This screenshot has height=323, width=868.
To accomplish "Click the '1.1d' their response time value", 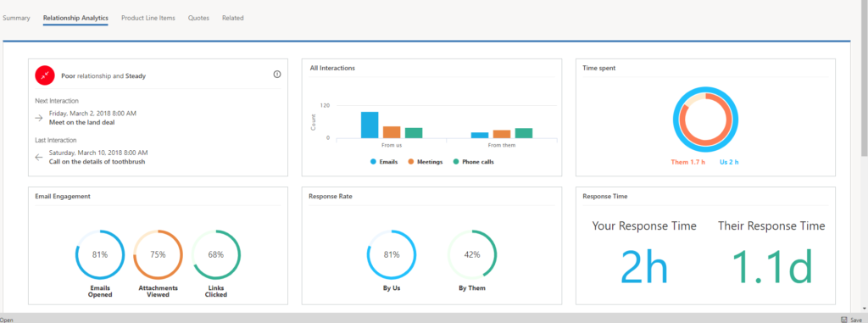I will (772, 267).
